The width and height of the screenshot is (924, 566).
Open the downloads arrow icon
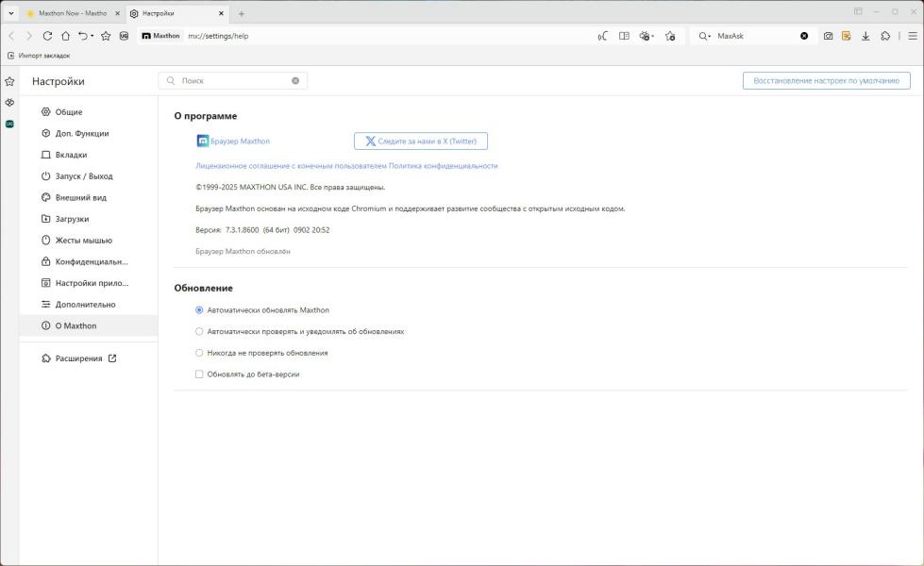(x=865, y=36)
